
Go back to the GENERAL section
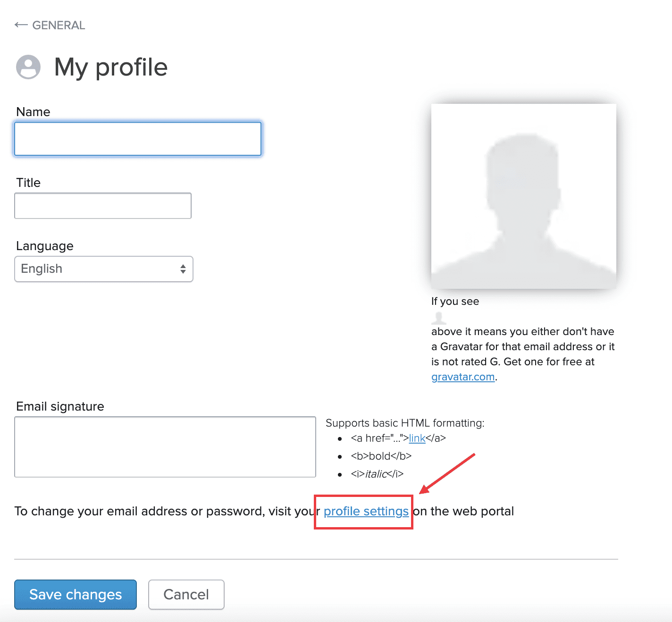coord(59,25)
